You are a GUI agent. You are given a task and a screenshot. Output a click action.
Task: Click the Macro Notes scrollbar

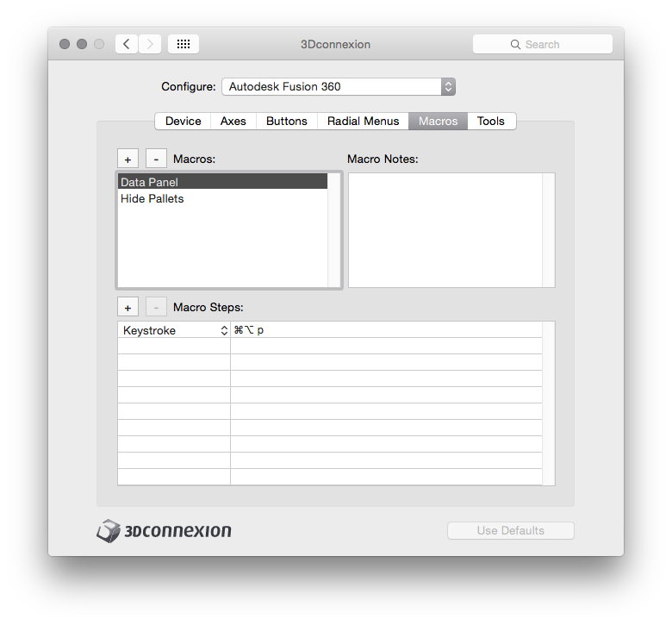coord(549,230)
